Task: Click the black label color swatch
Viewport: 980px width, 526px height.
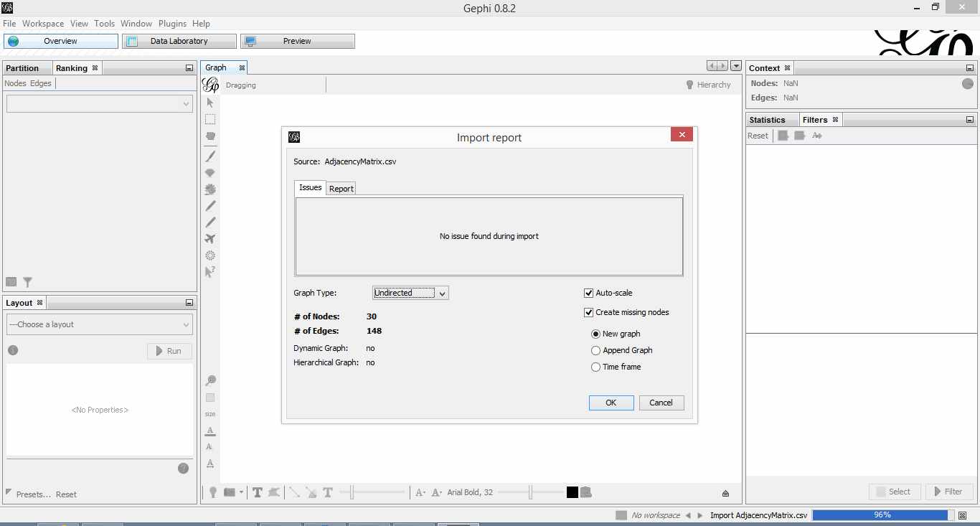Action: [x=572, y=492]
